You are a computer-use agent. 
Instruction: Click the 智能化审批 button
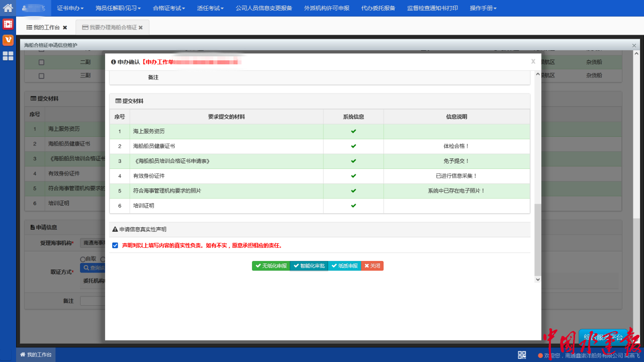[309, 266]
